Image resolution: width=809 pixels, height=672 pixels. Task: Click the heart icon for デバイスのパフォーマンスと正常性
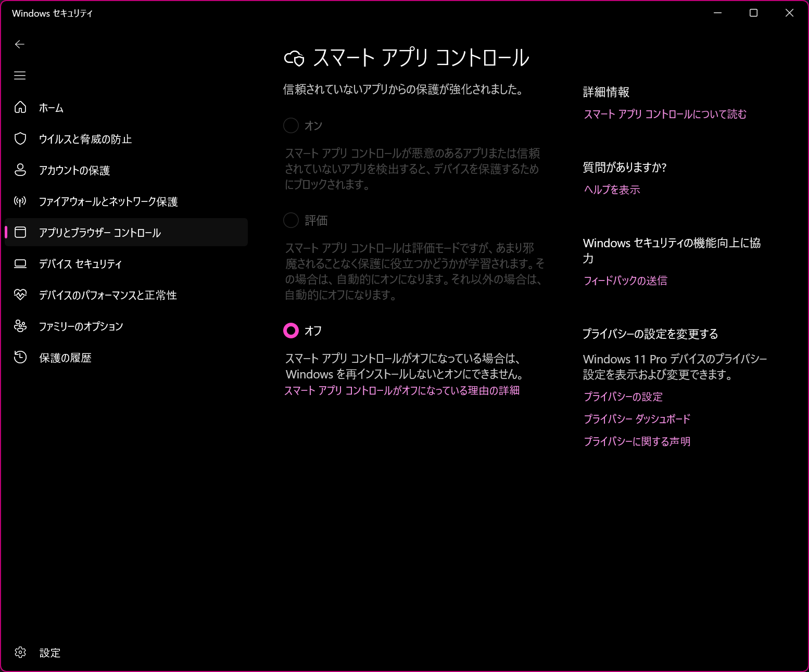click(20, 295)
